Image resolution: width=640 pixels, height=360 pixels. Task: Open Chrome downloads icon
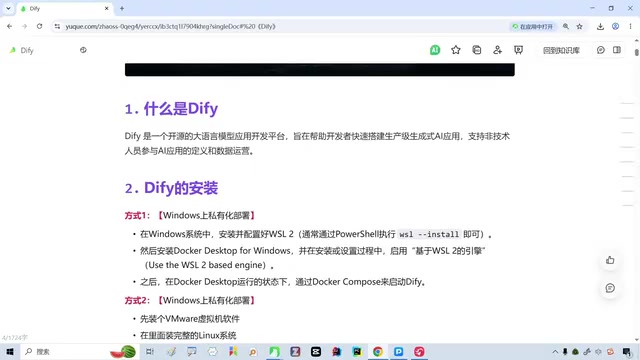tap(600, 27)
